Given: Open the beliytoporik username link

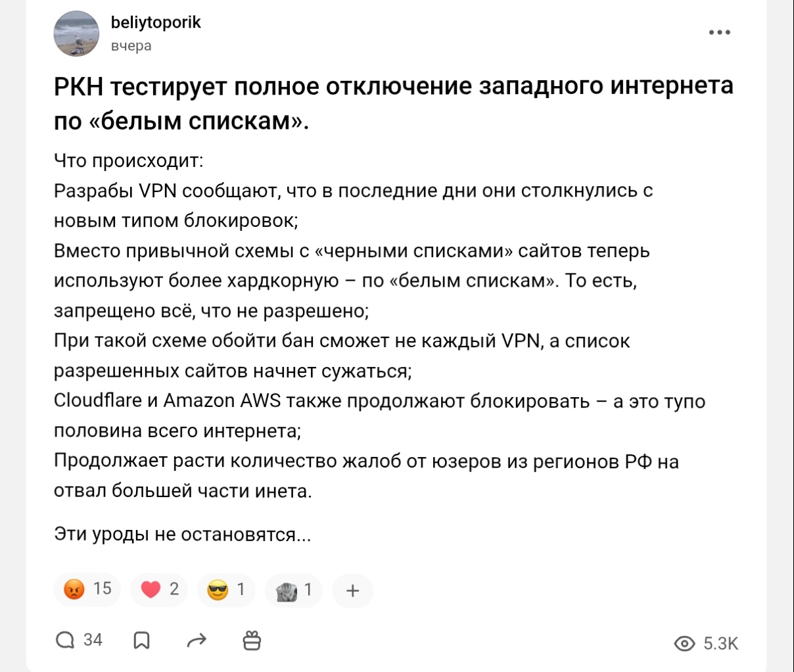Looking at the screenshot, I should click(156, 23).
